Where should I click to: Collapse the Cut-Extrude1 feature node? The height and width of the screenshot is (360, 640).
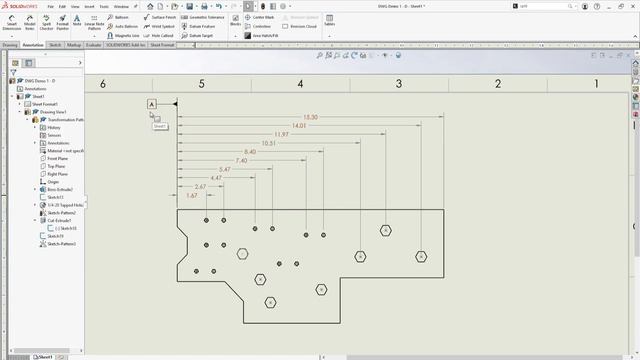click(x=35, y=220)
